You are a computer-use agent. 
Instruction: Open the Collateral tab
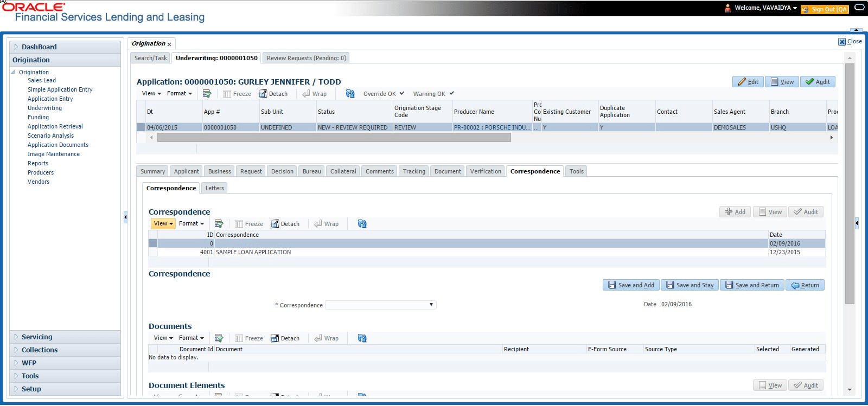[x=343, y=171]
